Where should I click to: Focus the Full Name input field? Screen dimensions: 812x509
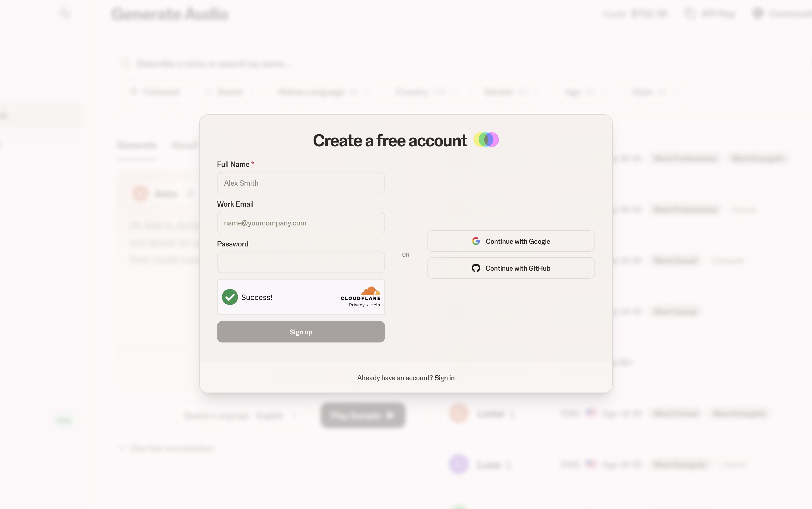(301, 183)
